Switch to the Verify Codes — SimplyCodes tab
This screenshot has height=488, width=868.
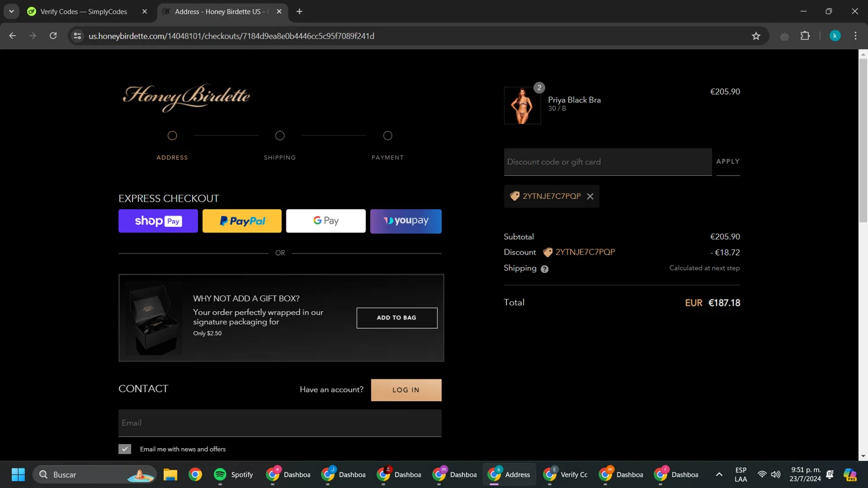(83, 12)
